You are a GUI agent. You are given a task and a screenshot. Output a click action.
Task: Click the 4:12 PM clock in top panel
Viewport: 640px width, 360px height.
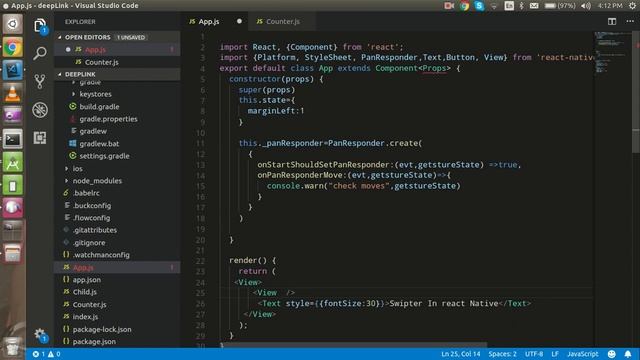(610, 6)
